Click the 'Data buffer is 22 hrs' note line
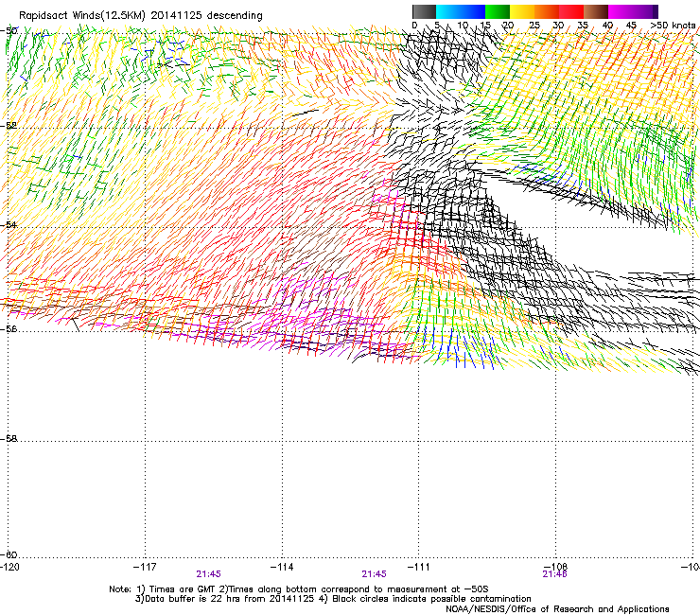Screen dimensions: 700x615 point(333,599)
